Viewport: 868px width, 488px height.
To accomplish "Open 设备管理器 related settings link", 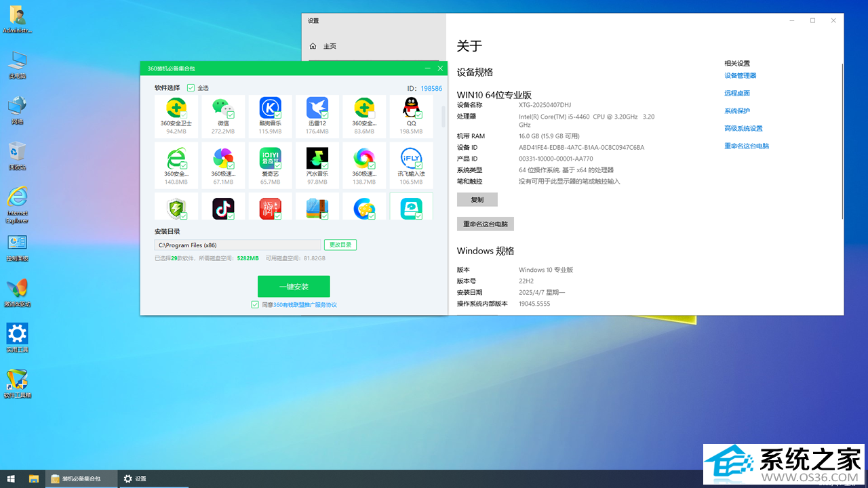I will point(740,76).
